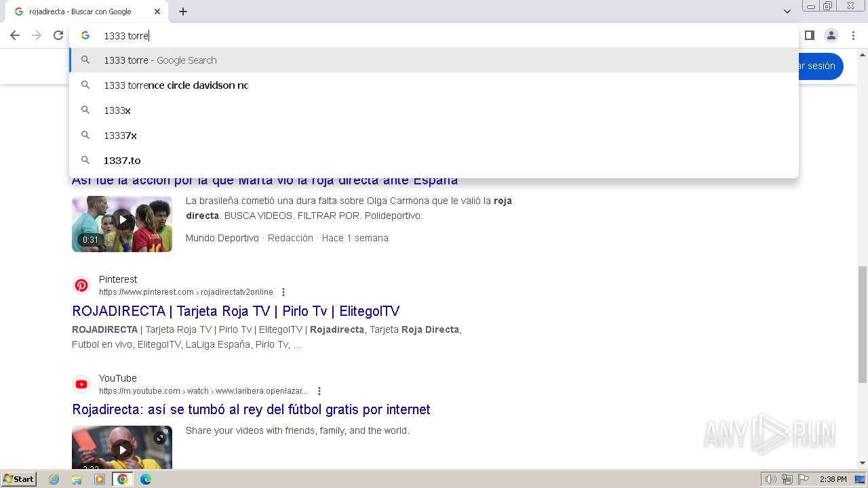Click search icon beside '1337.to' suggestion

pos(85,160)
